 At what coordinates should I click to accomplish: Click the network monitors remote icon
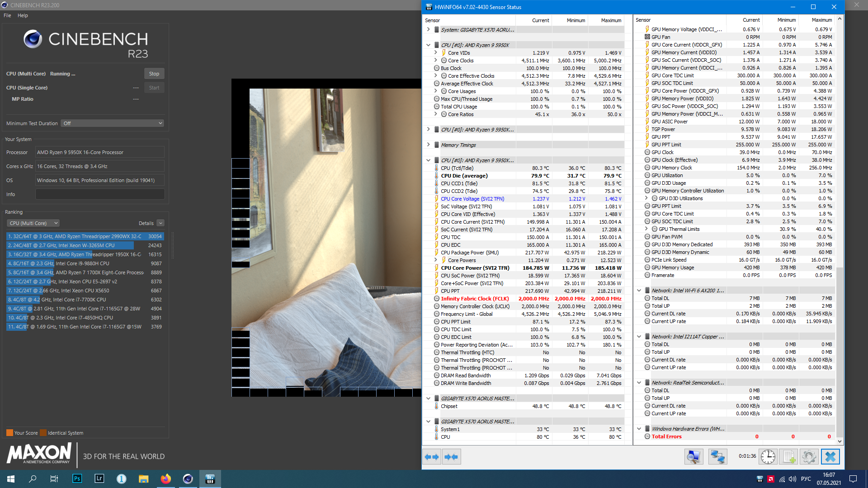pos(717,457)
